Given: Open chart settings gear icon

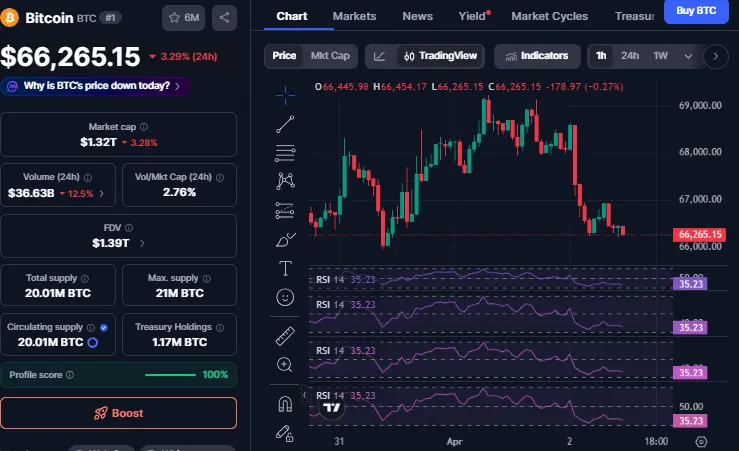Looking at the screenshot, I should point(701,442).
